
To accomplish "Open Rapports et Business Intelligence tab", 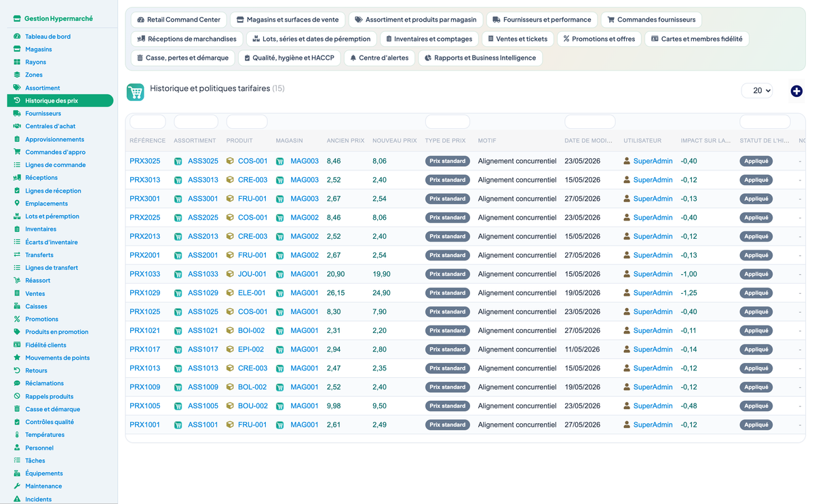I will [480, 58].
